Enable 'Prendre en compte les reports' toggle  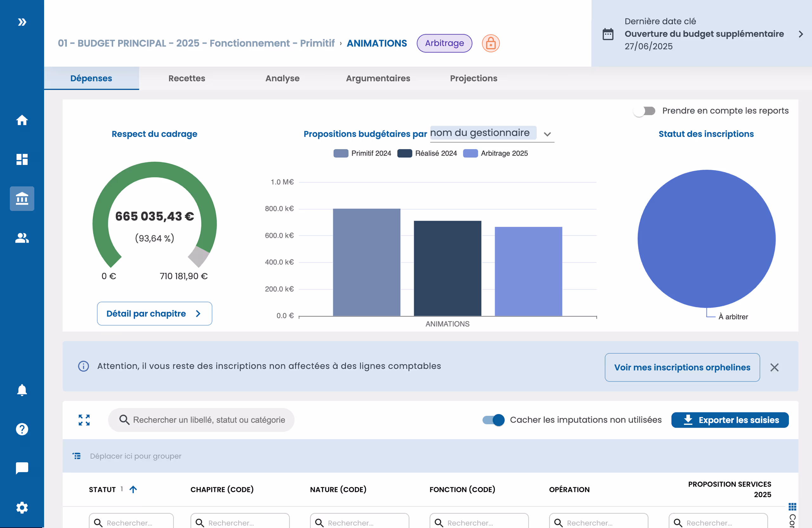pyautogui.click(x=644, y=111)
